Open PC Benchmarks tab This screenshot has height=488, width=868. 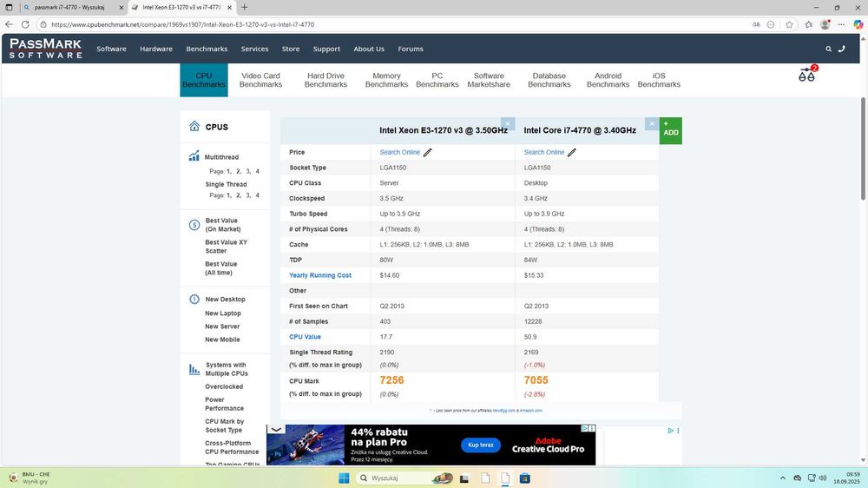coord(437,80)
